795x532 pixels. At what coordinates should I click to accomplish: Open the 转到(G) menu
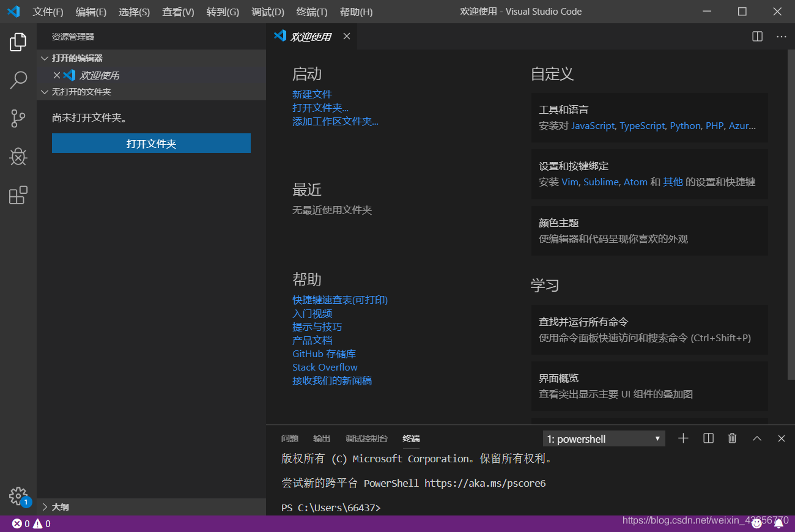click(223, 12)
